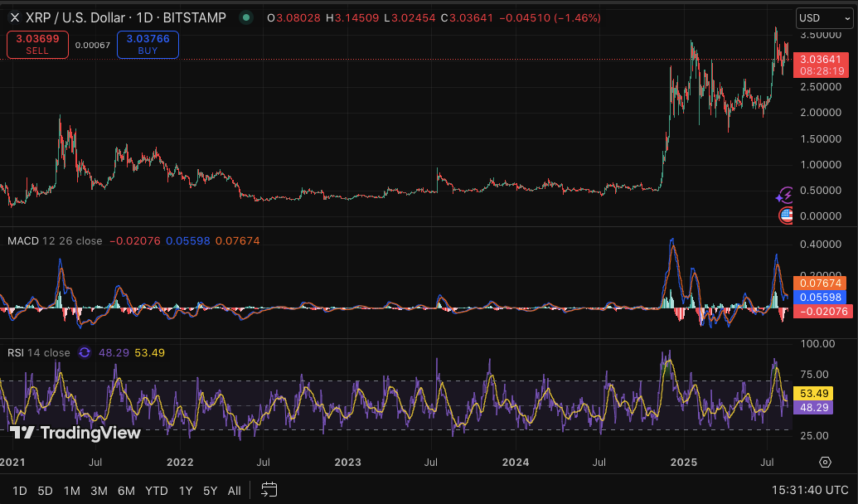This screenshot has width=858, height=504.
Task: Click the TradingView logo
Action: click(x=75, y=432)
